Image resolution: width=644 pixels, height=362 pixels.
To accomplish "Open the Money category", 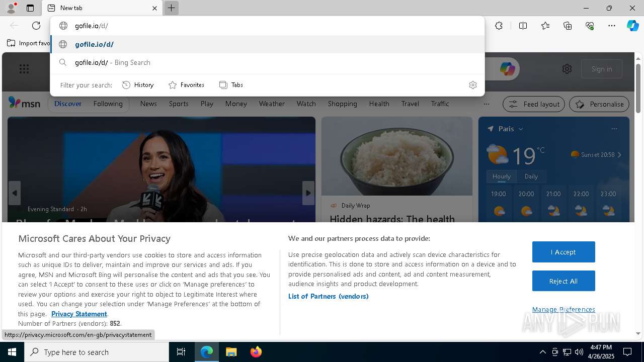I will pos(236,104).
